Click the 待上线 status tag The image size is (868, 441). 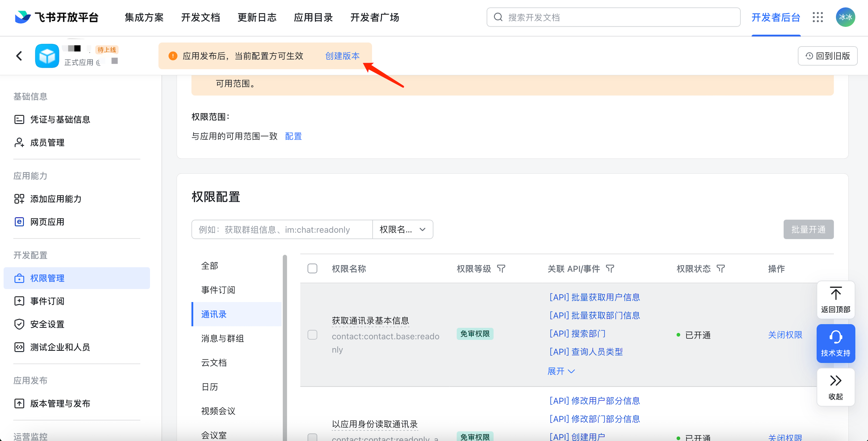(x=107, y=50)
